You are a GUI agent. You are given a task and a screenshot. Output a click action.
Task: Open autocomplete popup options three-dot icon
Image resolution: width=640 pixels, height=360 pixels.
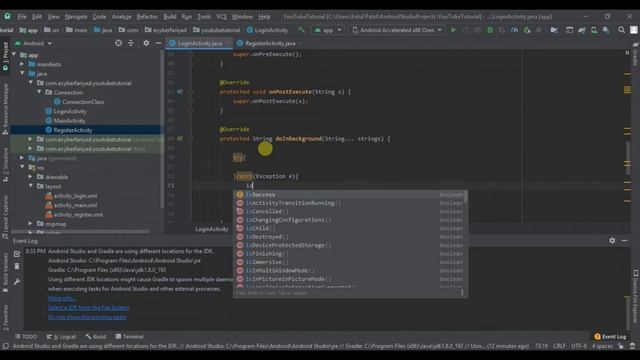(462, 293)
